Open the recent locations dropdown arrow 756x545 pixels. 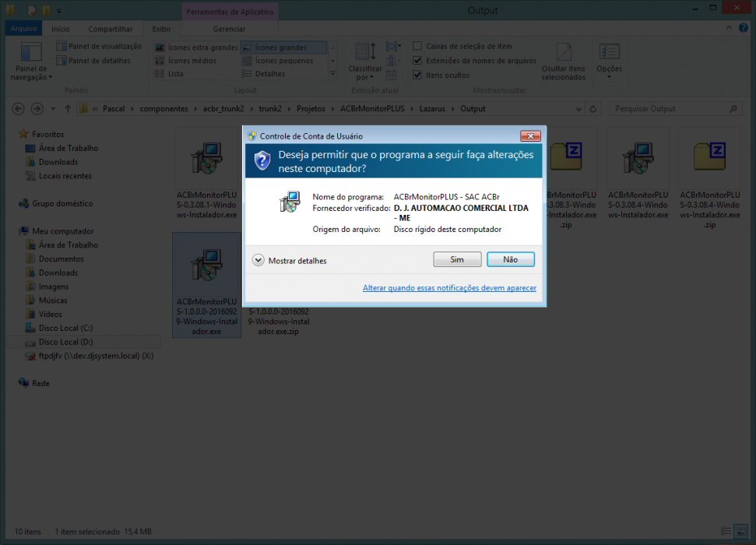[53, 109]
